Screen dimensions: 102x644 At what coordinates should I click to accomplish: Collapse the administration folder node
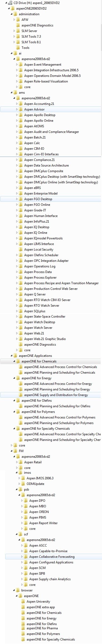coord(12,14)
